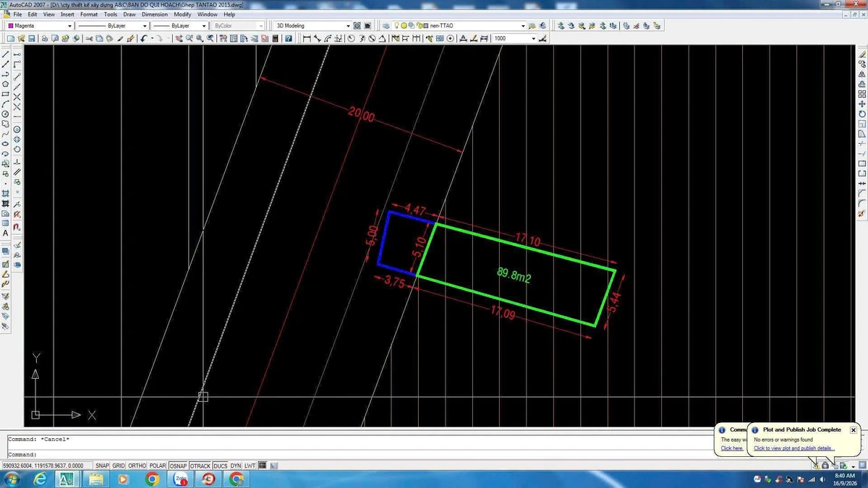This screenshot has height=488, width=868.
Task: Click the Plot (print) icon
Action: click(x=45, y=38)
